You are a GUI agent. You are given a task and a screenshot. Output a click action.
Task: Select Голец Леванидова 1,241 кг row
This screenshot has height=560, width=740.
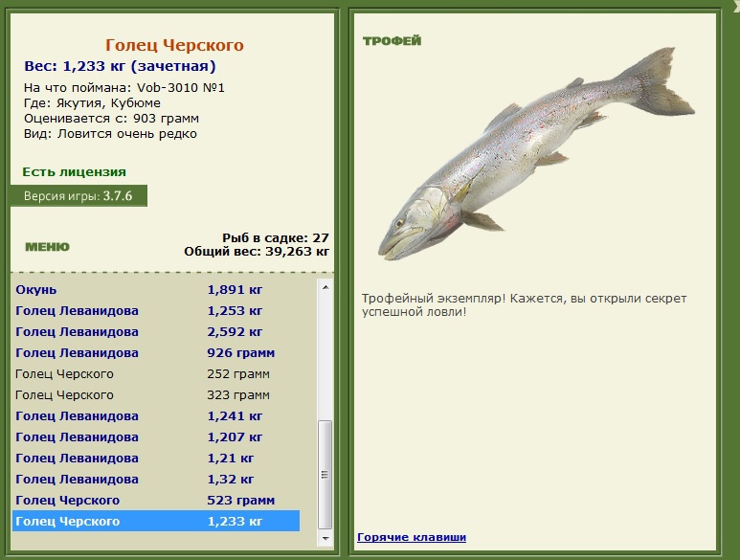[156, 416]
